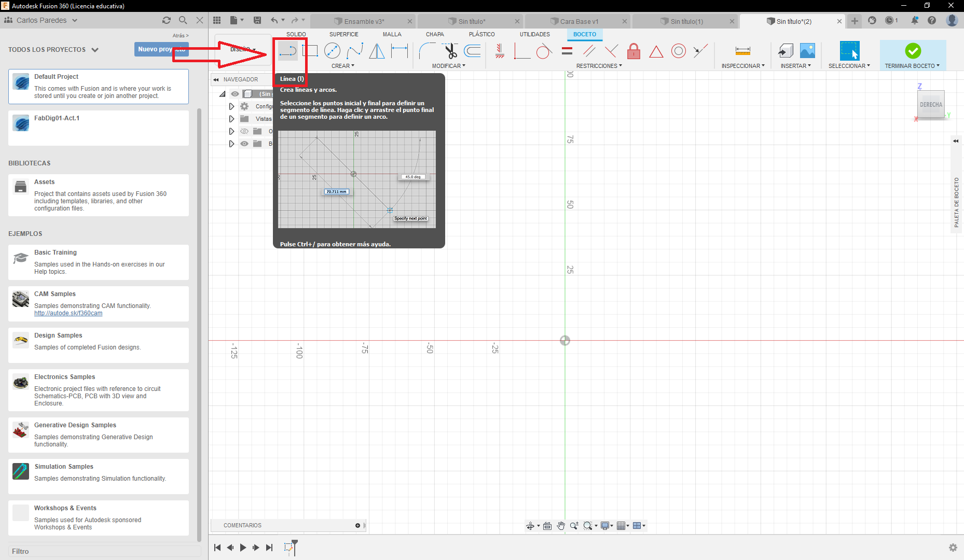Switch to the SOLIDO ribbon tab
Screen dimensions: 964x560
(296, 34)
